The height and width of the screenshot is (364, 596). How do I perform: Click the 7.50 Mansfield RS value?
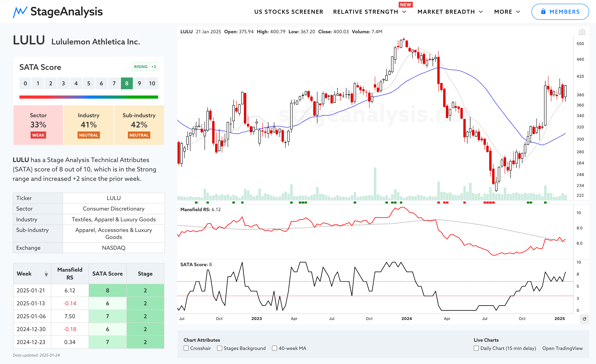click(x=70, y=316)
